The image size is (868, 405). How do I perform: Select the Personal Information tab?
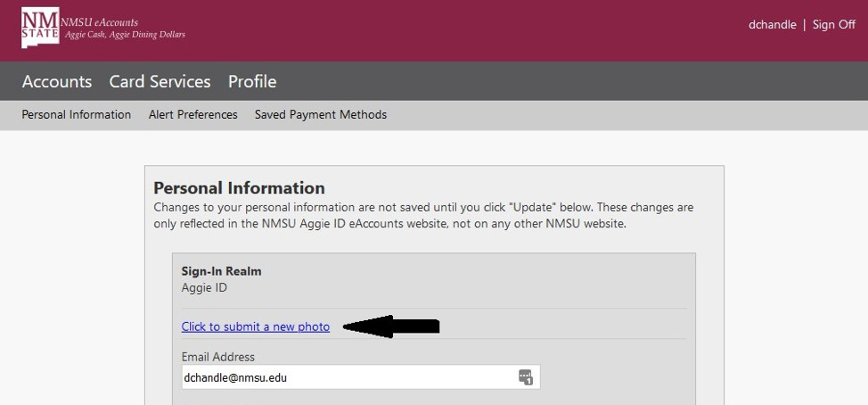[77, 115]
